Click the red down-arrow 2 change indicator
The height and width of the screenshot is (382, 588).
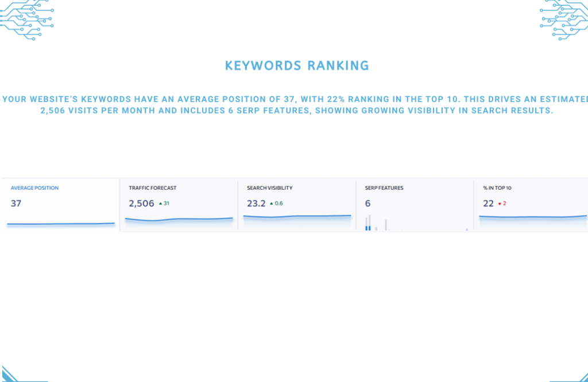[x=502, y=204]
